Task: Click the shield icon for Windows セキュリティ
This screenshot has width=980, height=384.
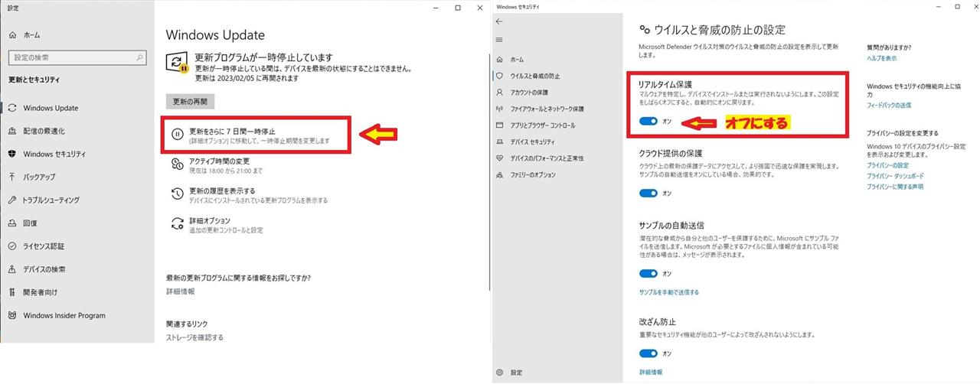Action: 12,154
